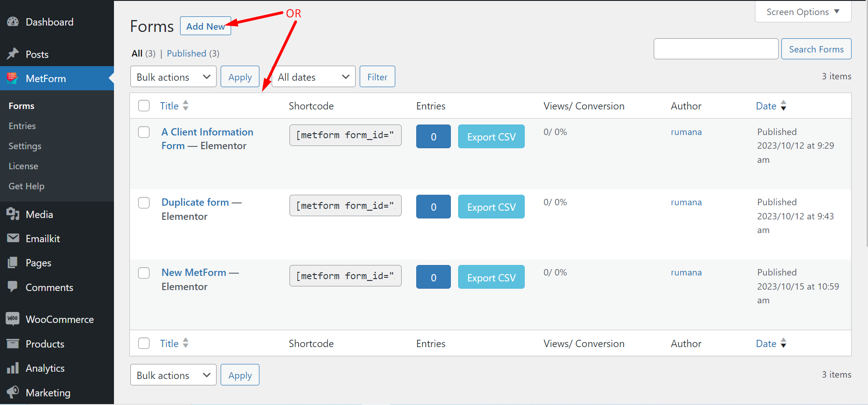Click the MetForm logo icon
Viewport: 868px width, 405px height.
click(x=12, y=78)
